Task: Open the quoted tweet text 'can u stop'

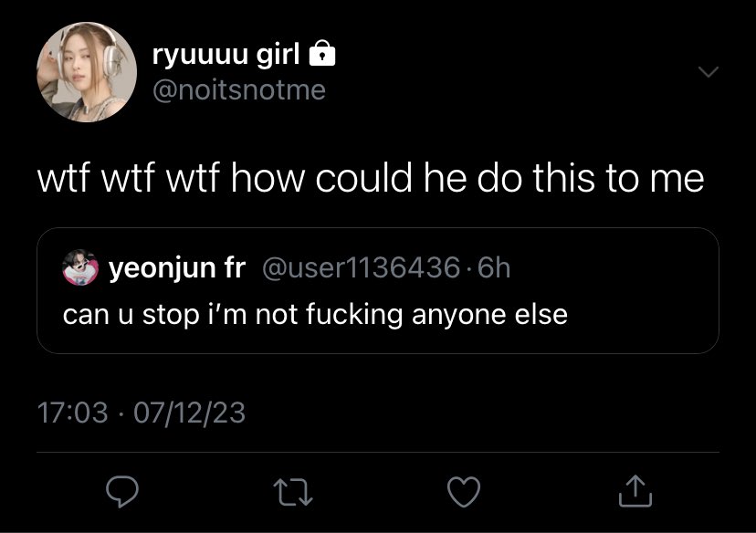Action: (131, 315)
